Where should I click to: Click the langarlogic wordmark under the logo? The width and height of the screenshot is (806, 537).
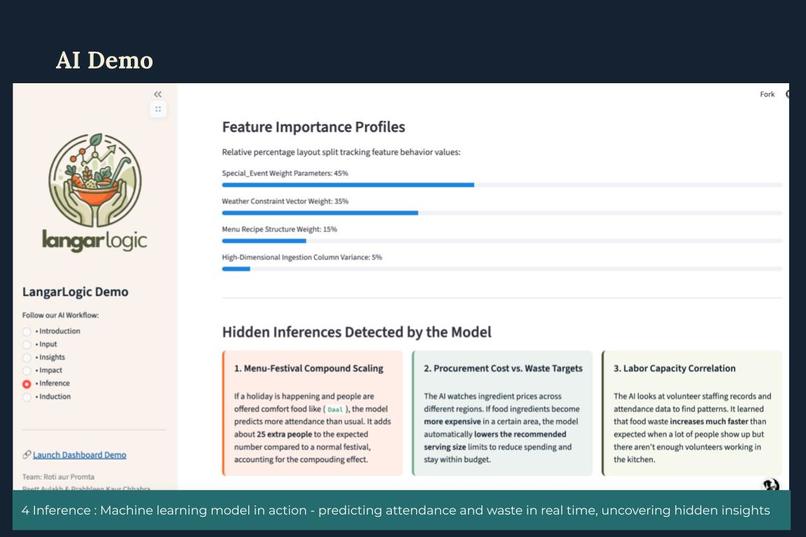tap(95, 240)
